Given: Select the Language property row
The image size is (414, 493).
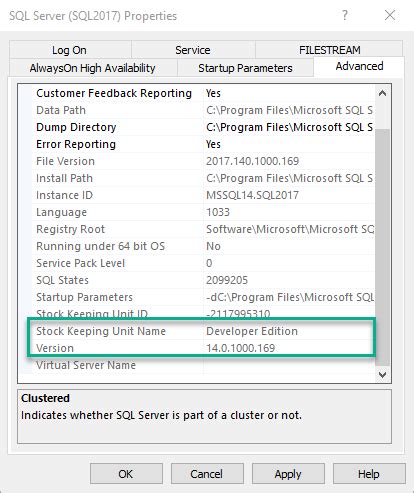Looking at the screenshot, I should [x=203, y=212].
